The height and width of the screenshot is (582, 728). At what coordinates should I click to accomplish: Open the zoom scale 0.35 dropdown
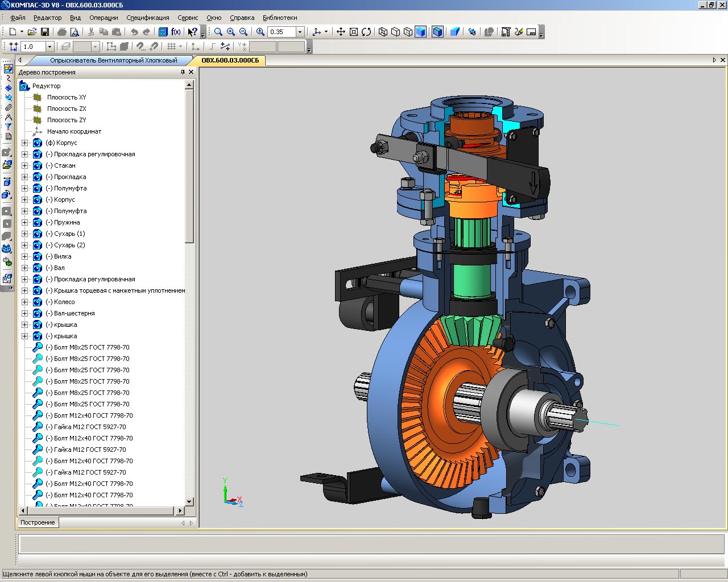coord(300,32)
